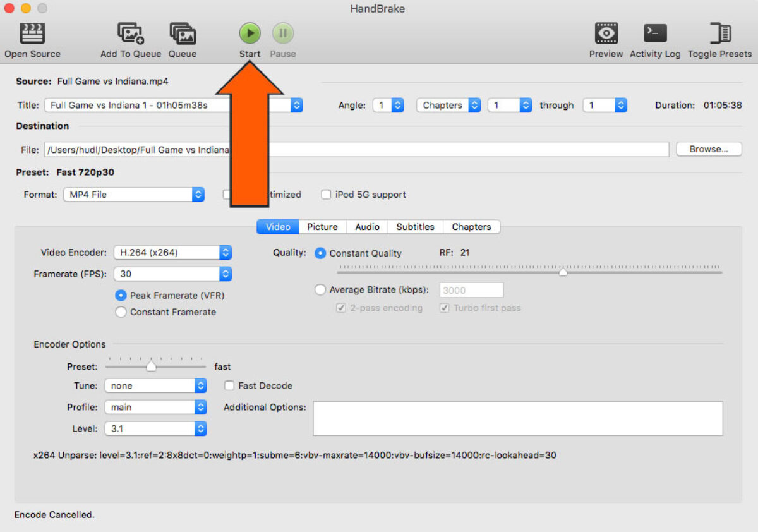Show the Activity Log terminal icon

(655, 33)
